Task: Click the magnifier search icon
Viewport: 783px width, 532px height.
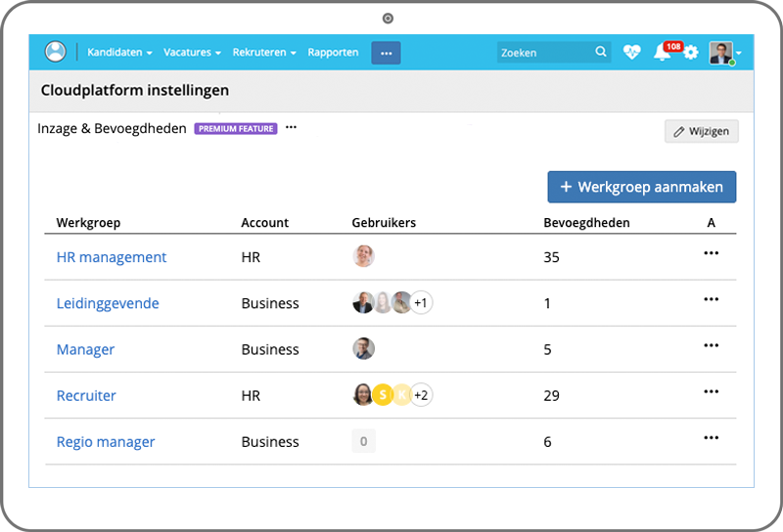Action: click(x=601, y=53)
